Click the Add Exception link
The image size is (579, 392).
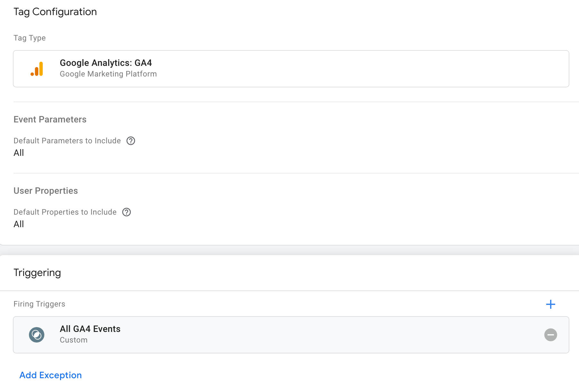(x=50, y=375)
